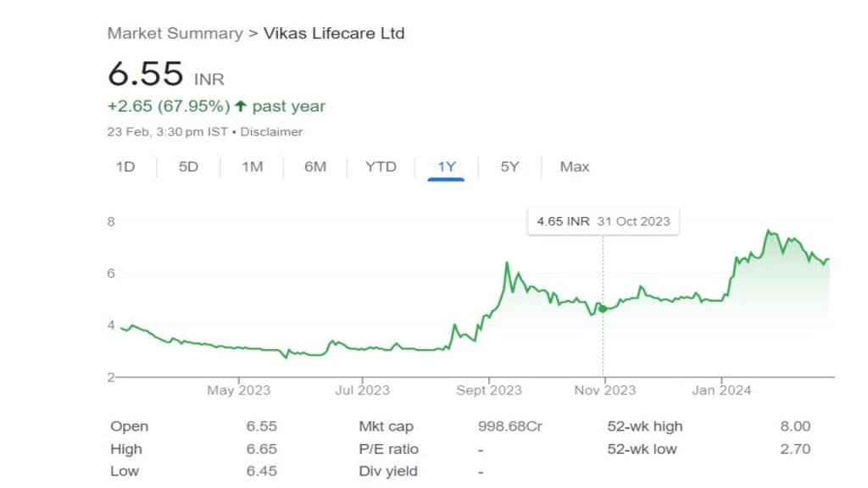The width and height of the screenshot is (868, 488).
Task: Click the 4.65 INR price tooltip
Action: click(x=603, y=222)
